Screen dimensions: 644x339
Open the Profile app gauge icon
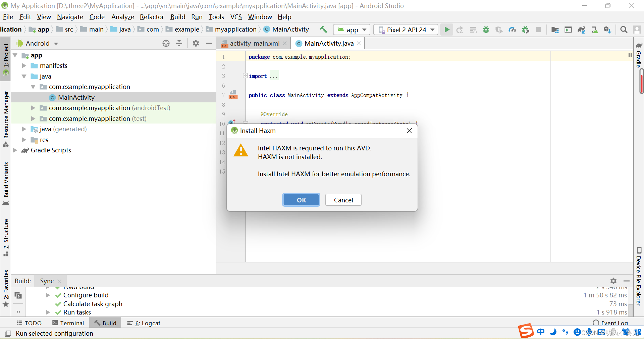[512, 30]
